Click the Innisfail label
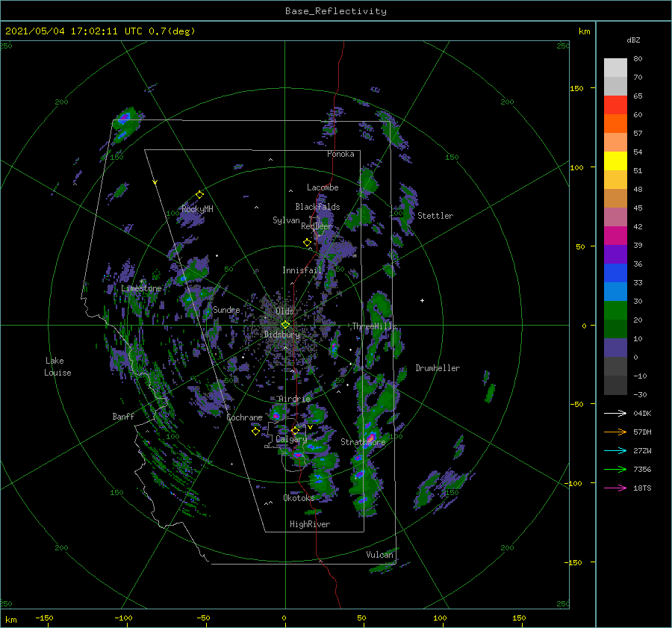 pyautogui.click(x=302, y=270)
